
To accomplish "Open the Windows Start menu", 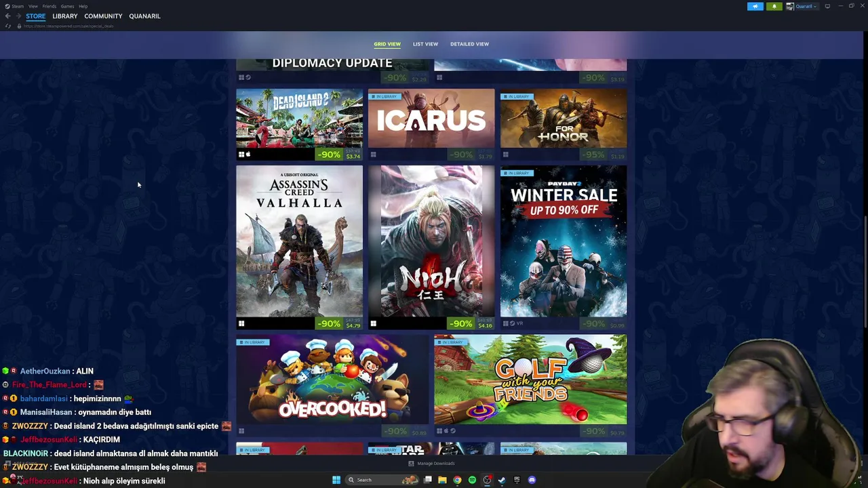I will (336, 480).
